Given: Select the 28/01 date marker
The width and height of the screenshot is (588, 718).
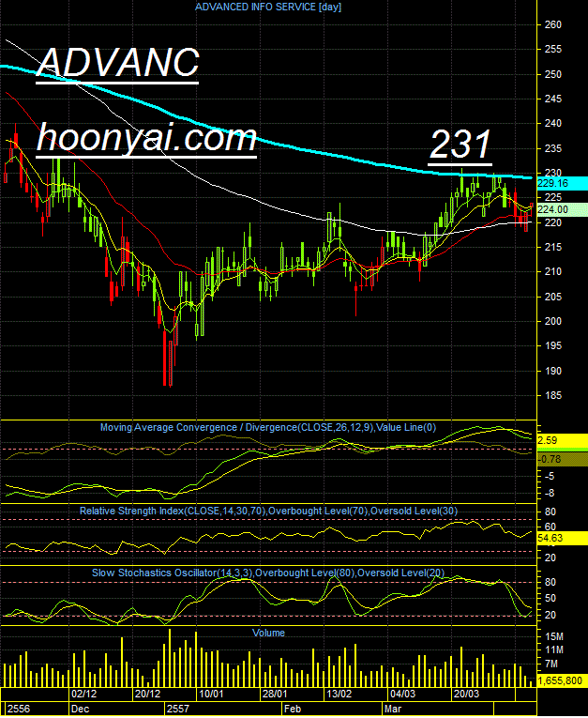Looking at the screenshot, I should 275,694.
